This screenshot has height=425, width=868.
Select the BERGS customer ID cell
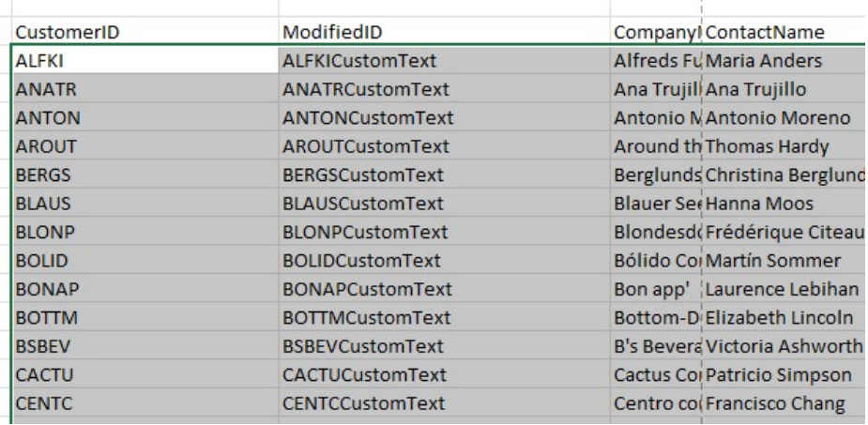[x=145, y=175]
